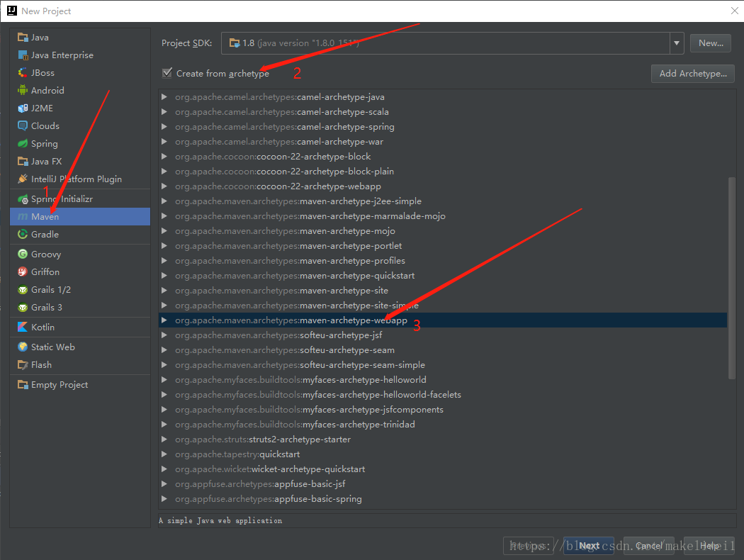The image size is (744, 560).
Task: Click the Clouds icon
Action: [22, 125]
